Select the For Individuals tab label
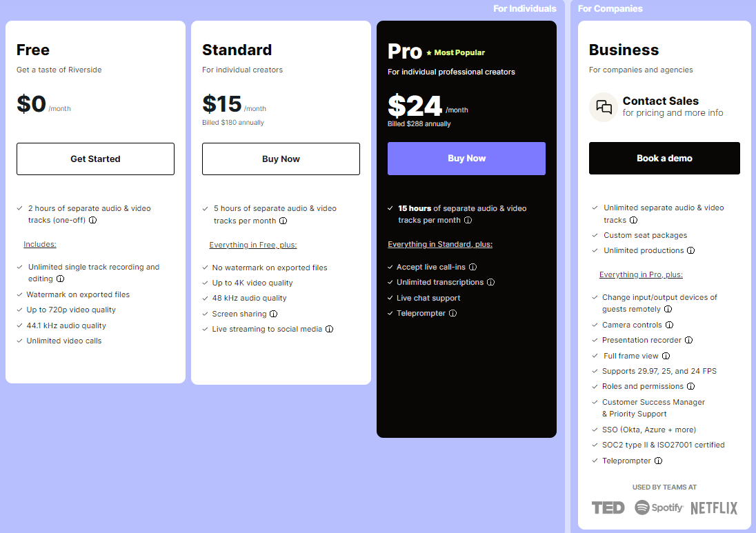The height and width of the screenshot is (533, 756). 524,9
